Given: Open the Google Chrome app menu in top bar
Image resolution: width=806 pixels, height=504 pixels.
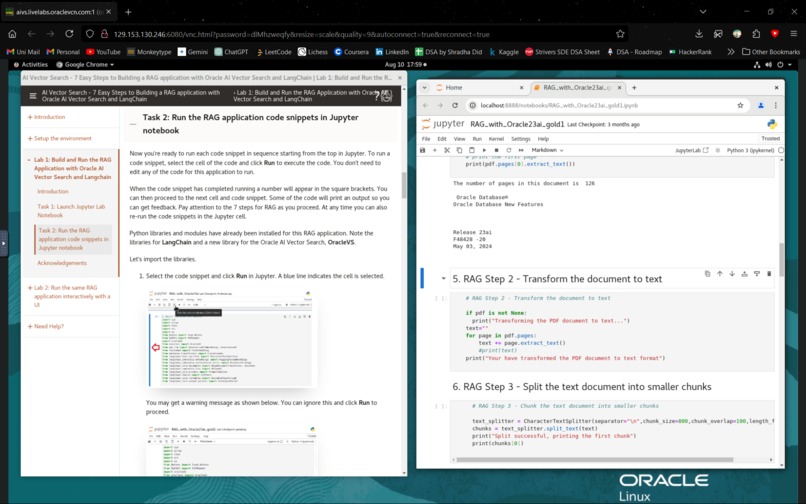Looking at the screenshot, I should [x=85, y=65].
